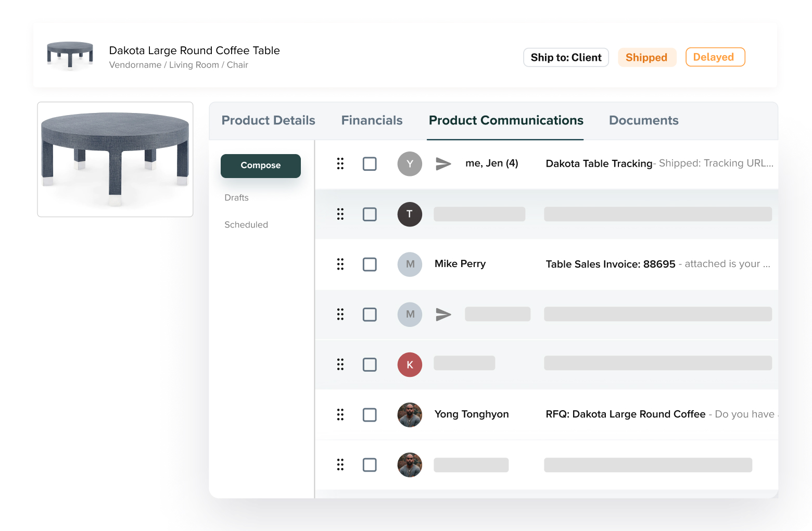The height and width of the screenshot is (531, 812).
Task: Click the drag handle beside Dakota Table Tracking email
Action: click(x=340, y=163)
